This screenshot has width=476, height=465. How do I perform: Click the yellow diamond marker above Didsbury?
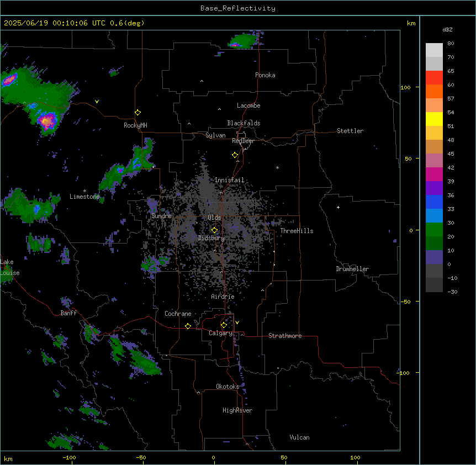coord(214,230)
